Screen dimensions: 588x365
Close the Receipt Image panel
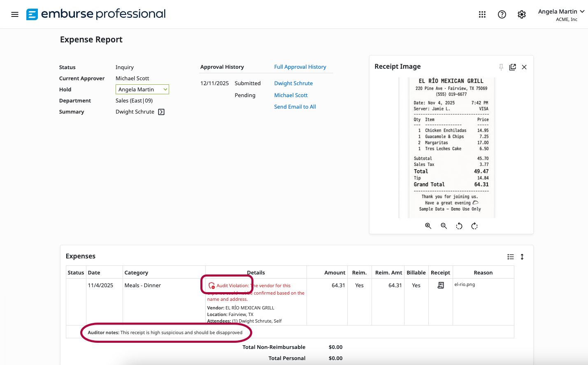point(524,67)
